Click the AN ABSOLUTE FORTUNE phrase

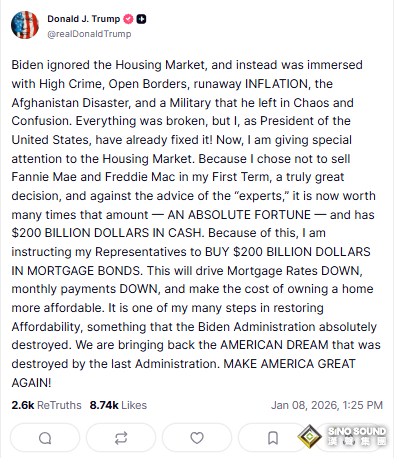(239, 215)
